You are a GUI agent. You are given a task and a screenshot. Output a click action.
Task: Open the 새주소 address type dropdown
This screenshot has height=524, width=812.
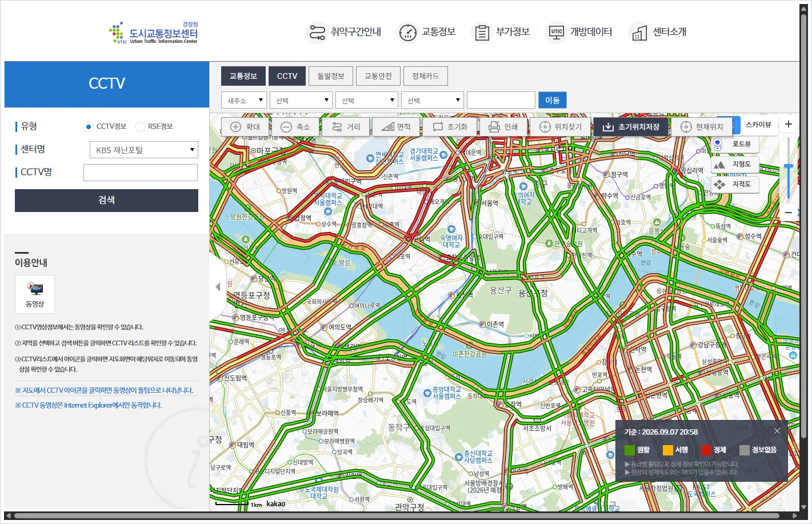(244, 100)
